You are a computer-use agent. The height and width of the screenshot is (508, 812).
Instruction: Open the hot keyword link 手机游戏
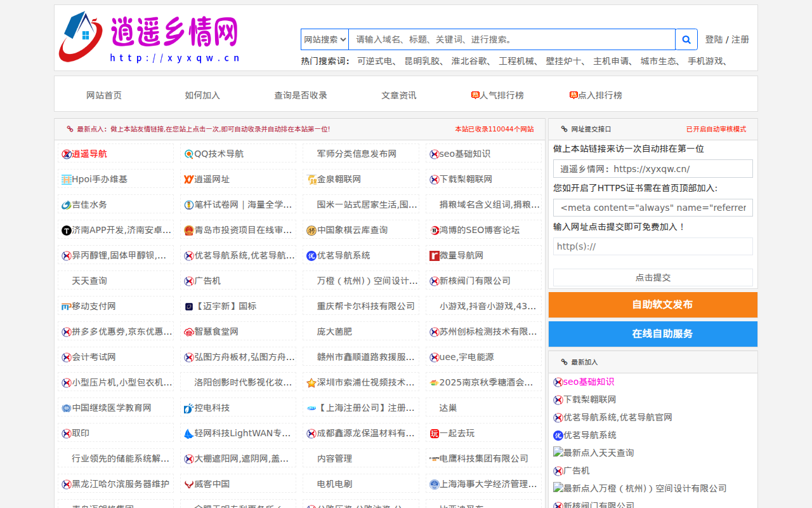coord(706,62)
